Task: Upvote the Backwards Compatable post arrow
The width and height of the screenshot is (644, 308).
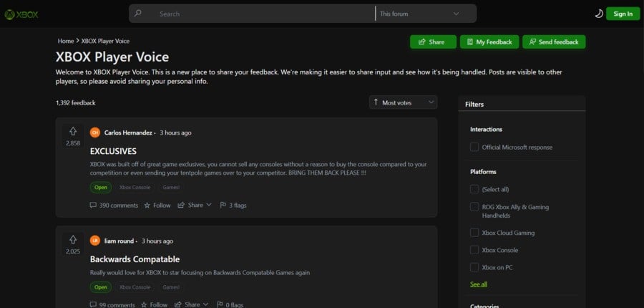Action: click(73, 239)
